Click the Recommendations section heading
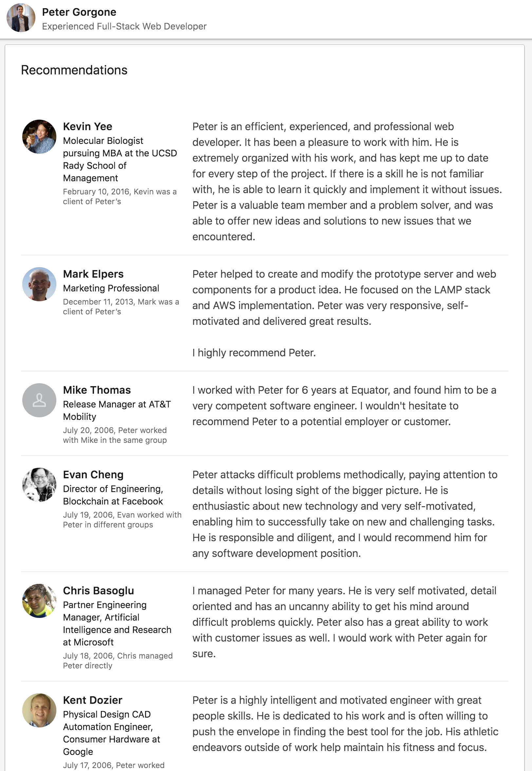 point(74,70)
